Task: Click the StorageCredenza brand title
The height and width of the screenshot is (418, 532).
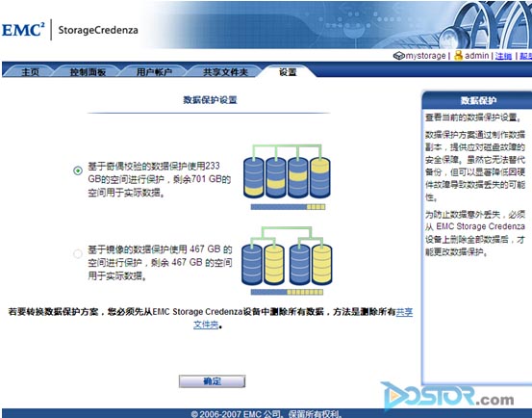Action: 98,30
